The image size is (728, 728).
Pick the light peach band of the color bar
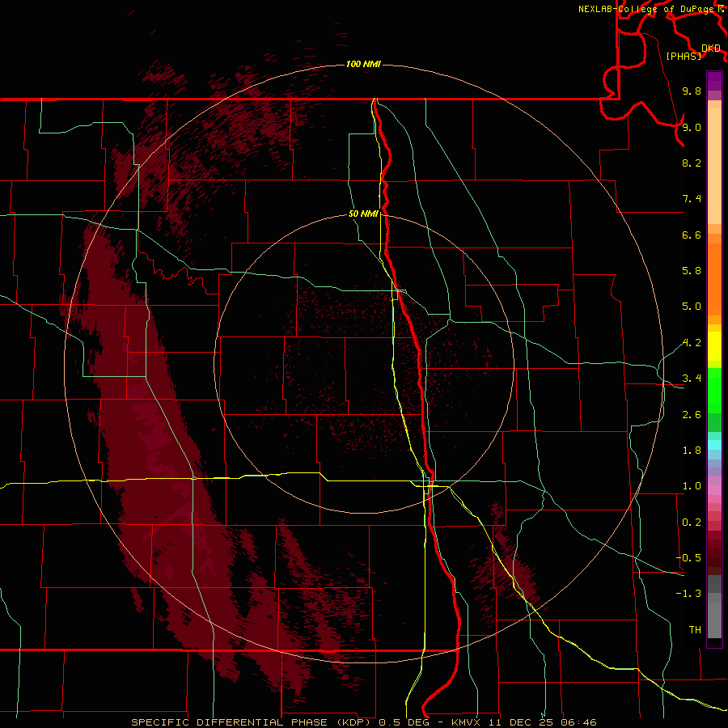point(714,166)
